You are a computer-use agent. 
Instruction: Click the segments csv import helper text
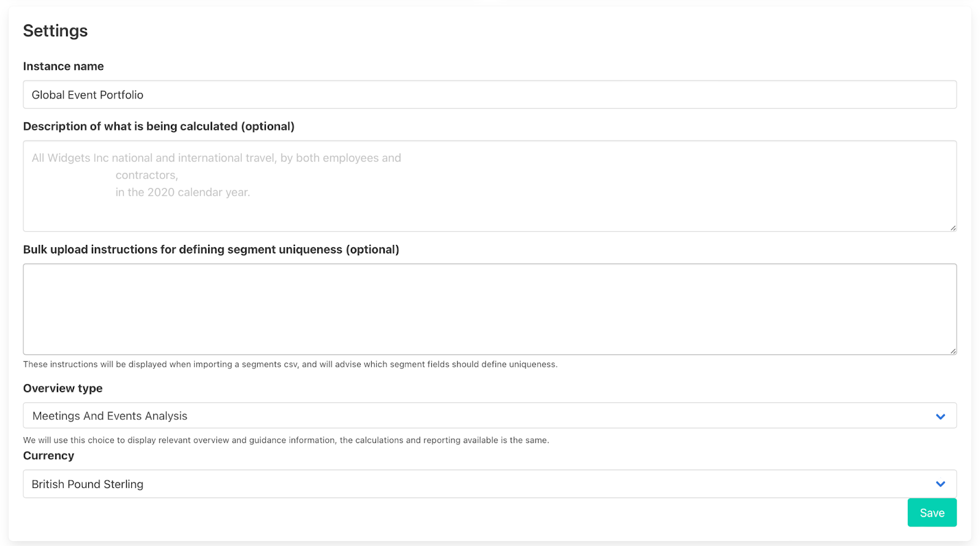[290, 364]
